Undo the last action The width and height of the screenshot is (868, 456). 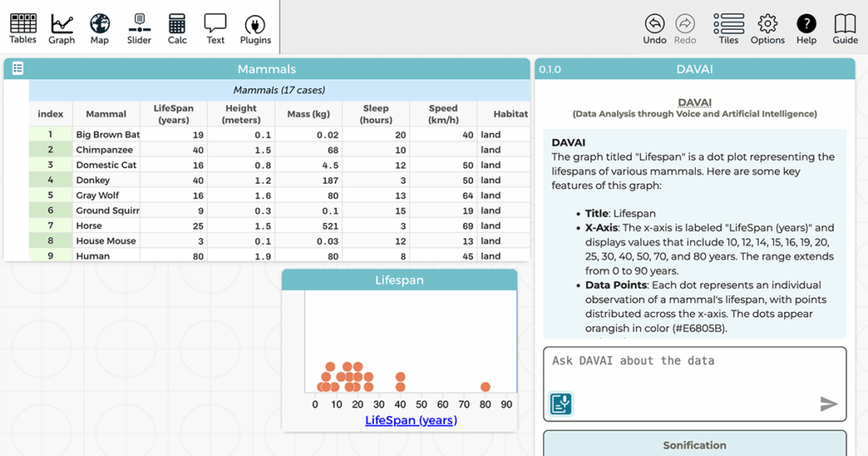pyautogui.click(x=654, y=29)
